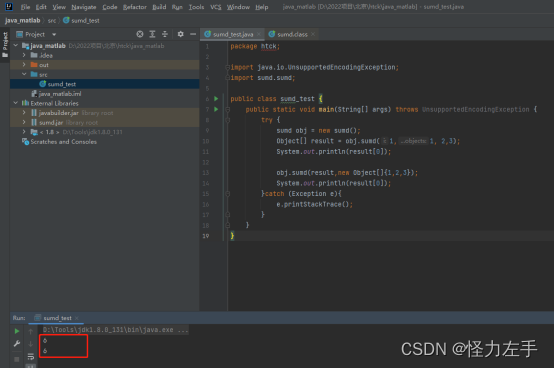Image resolution: width=554 pixels, height=368 pixels.
Task: Open the VCS menu
Action: [216, 7]
